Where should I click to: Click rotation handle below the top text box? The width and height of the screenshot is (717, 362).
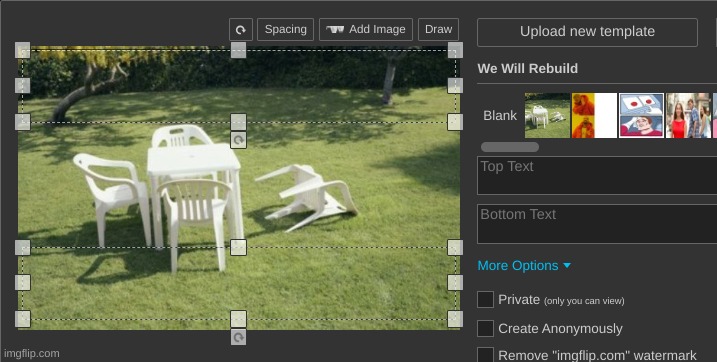pos(238,140)
